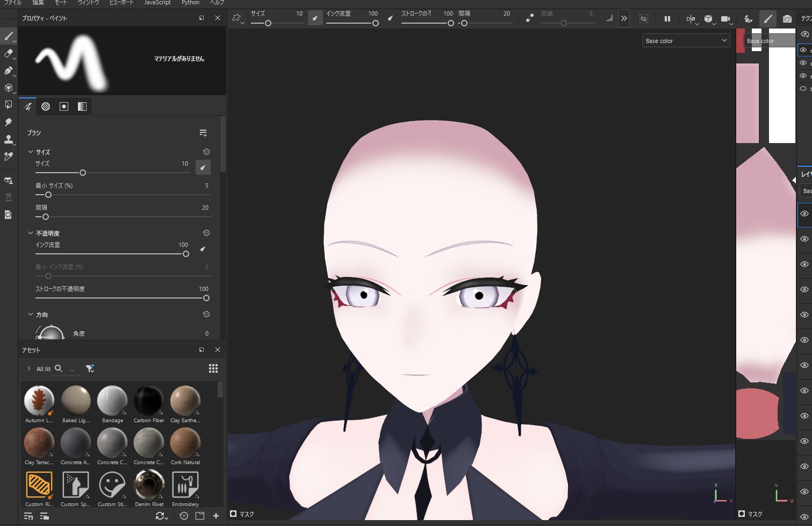Pause the engine computations
Screen dimensions: 812x526
(x=667, y=19)
